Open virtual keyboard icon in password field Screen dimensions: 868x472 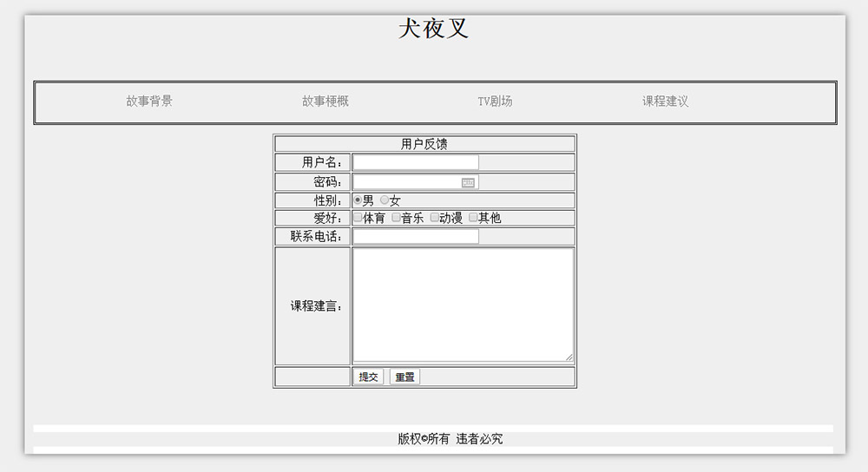468,182
